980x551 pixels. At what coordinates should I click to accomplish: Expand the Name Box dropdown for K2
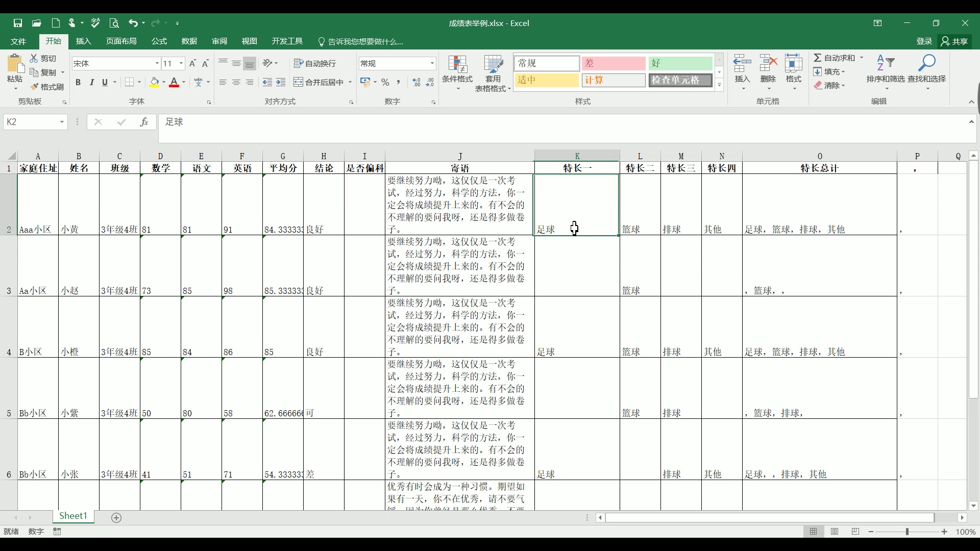point(62,122)
